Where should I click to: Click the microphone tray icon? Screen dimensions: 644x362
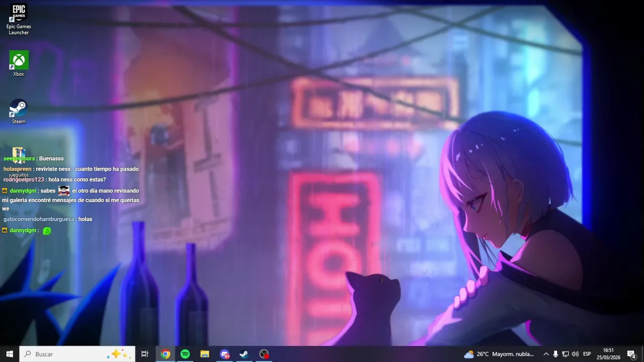tap(555, 354)
